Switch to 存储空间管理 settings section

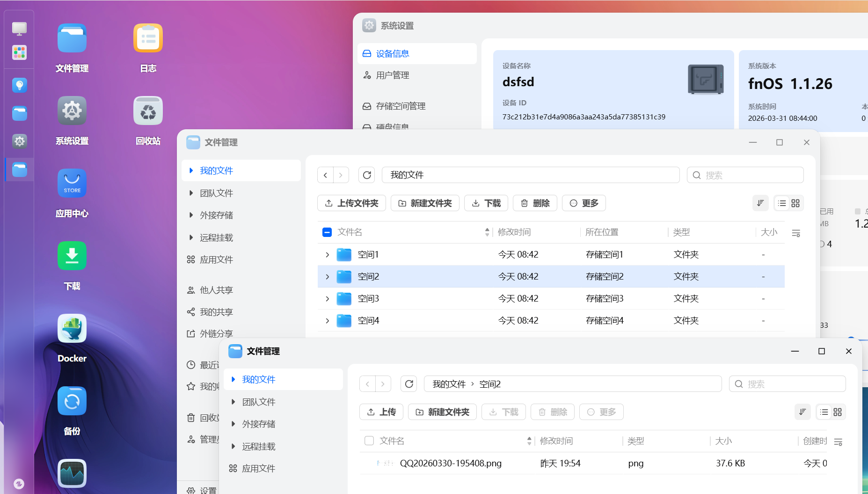coord(401,106)
